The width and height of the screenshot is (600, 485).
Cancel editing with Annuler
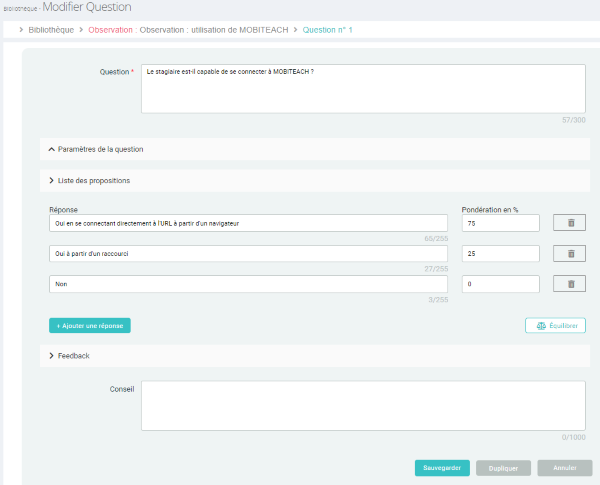coord(564,468)
